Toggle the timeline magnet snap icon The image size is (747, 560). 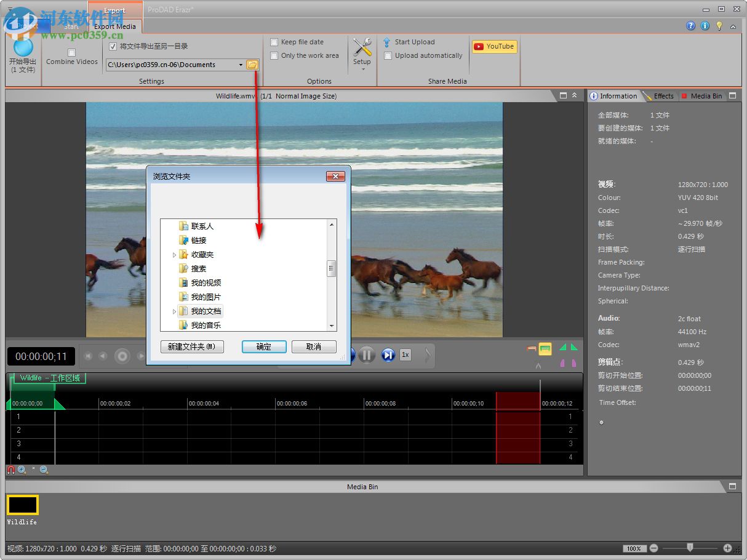coord(11,470)
